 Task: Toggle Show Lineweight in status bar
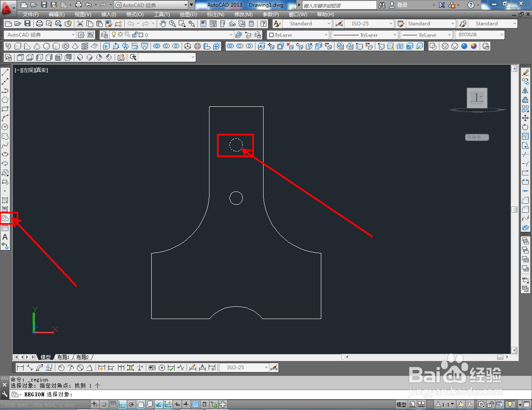[x=186, y=404]
